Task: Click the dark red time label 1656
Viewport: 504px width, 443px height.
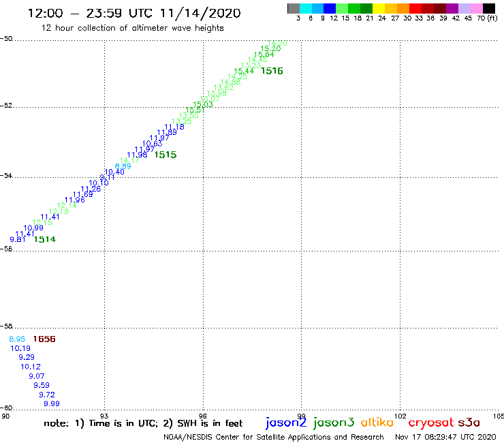Action: point(44,339)
